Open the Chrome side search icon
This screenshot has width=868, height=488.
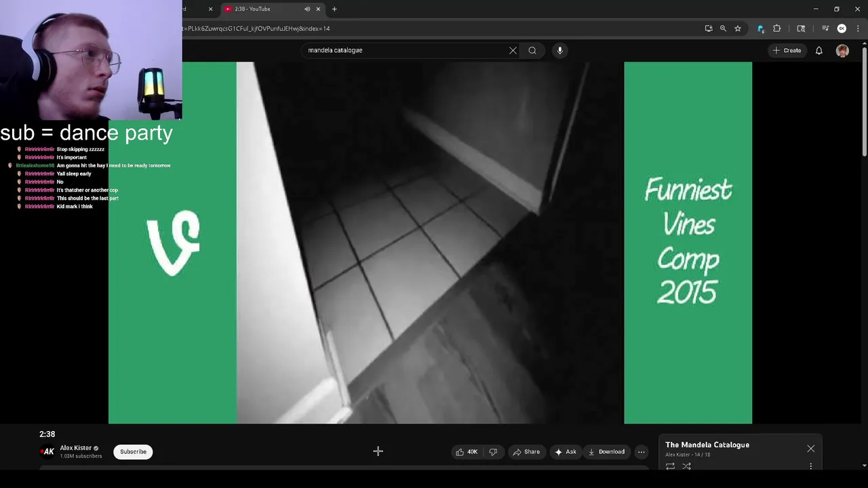(x=801, y=28)
